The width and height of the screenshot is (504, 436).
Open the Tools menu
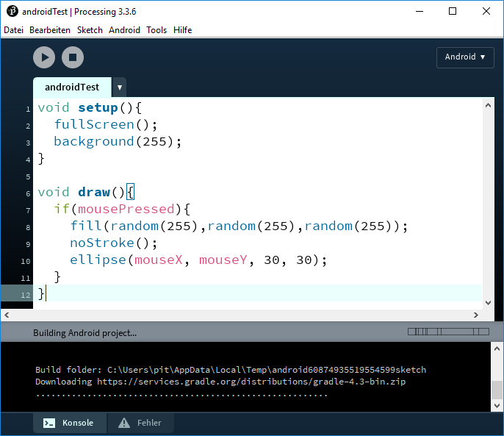(x=156, y=30)
